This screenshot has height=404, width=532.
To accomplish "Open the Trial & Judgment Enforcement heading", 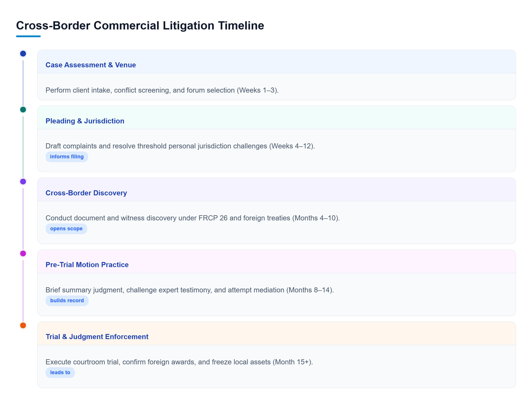I will (x=97, y=336).
